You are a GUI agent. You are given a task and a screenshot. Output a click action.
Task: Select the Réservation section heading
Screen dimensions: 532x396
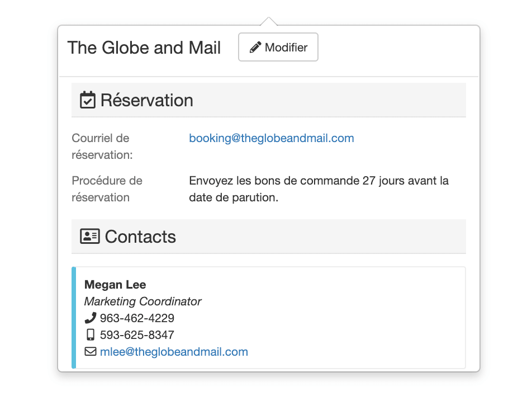click(146, 101)
